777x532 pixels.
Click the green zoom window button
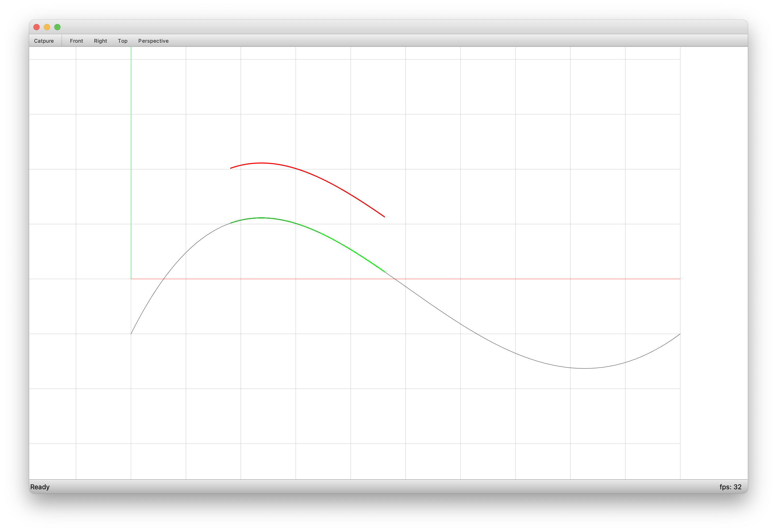click(x=58, y=27)
